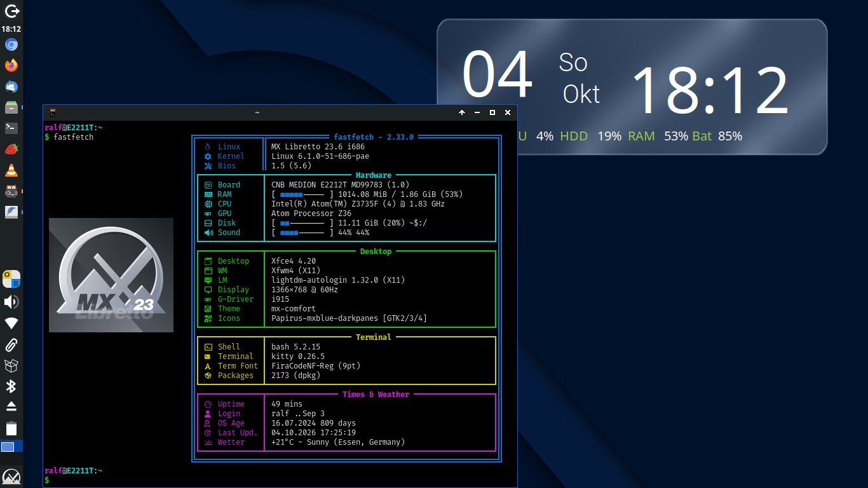This screenshot has height=488, width=868.
Task: Click the panel clock showing 18:12
Action: click(x=11, y=29)
